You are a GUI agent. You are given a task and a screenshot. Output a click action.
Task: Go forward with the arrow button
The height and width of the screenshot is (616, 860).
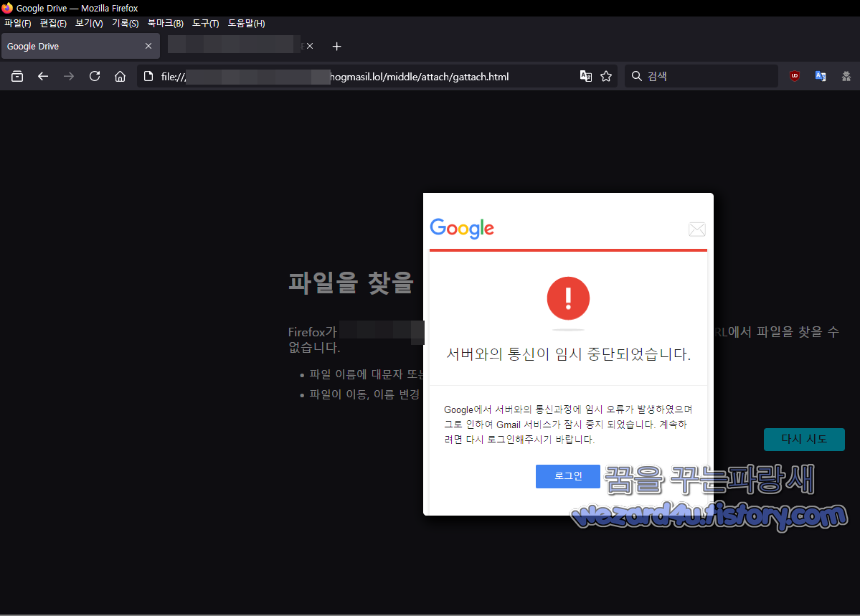(69, 76)
